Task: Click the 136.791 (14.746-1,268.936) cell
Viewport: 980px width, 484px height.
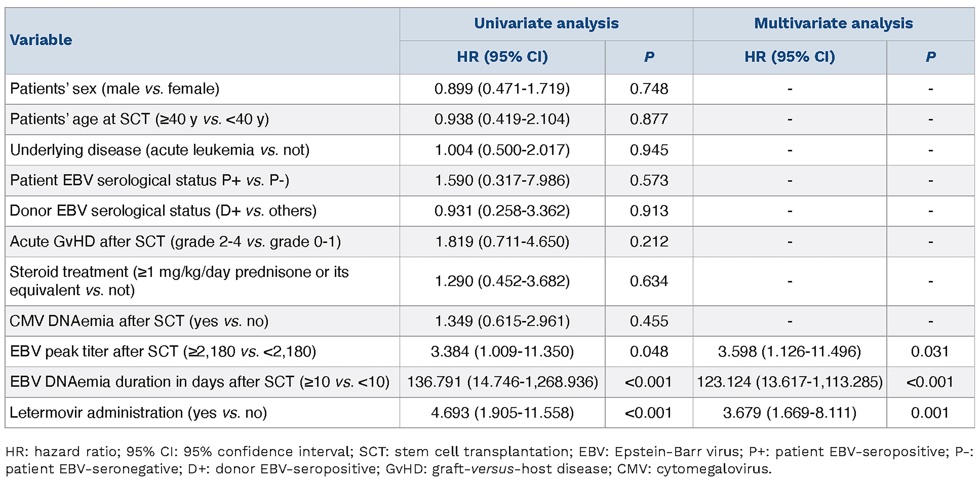Action: [x=502, y=382]
